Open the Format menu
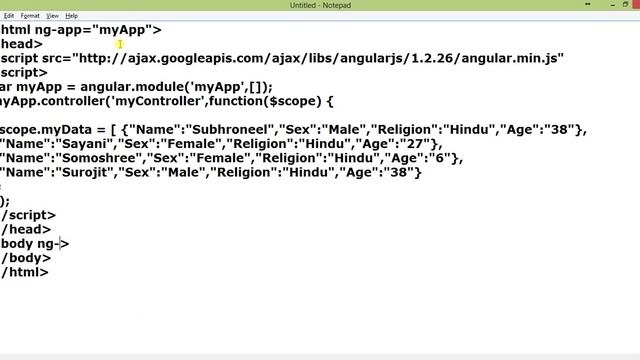 click(30, 16)
